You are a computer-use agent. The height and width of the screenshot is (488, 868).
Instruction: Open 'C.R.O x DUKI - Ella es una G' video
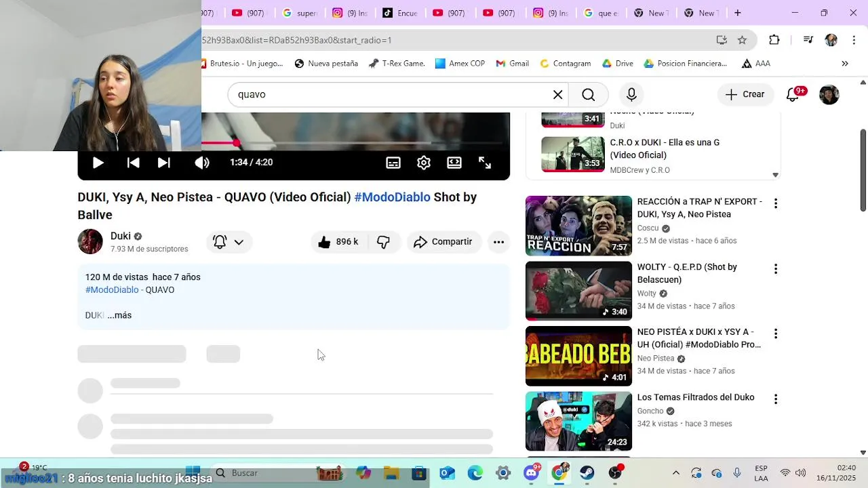tap(665, 149)
